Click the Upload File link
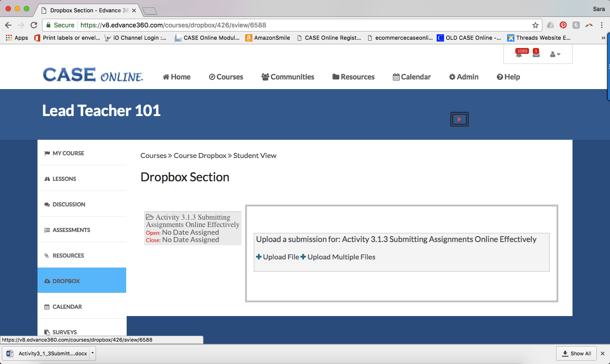This screenshot has width=610, height=364. (x=278, y=257)
